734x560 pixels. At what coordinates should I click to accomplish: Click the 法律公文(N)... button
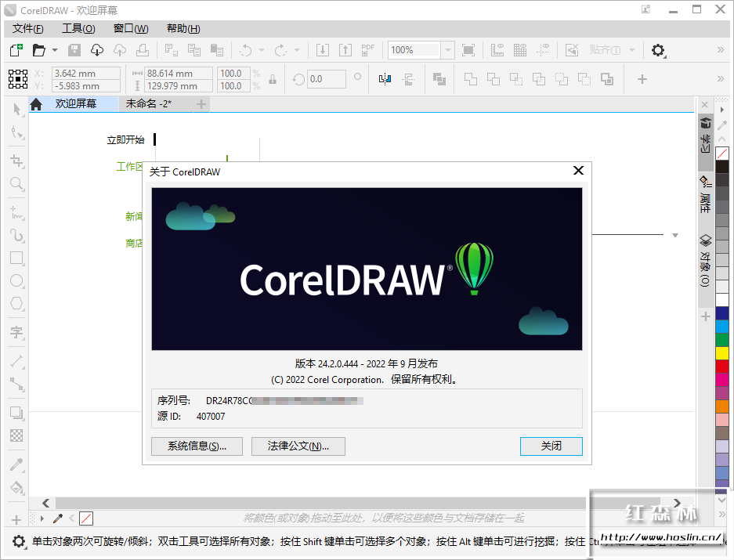point(298,446)
